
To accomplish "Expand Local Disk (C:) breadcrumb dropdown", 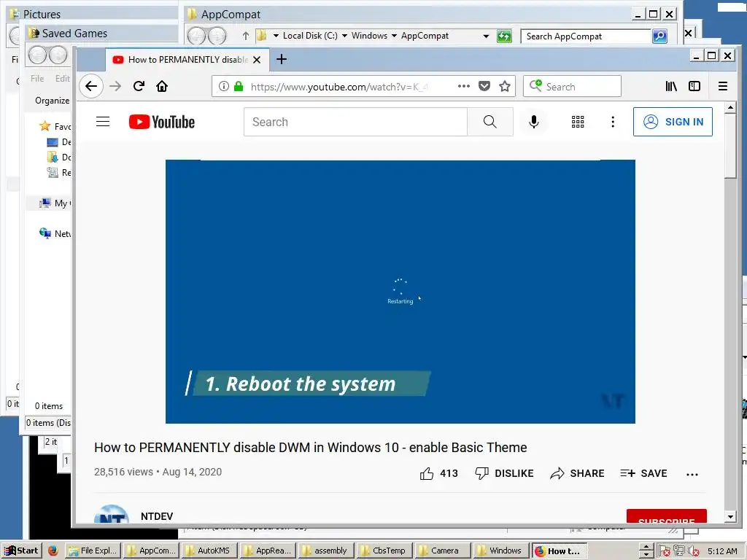I will pos(344,36).
